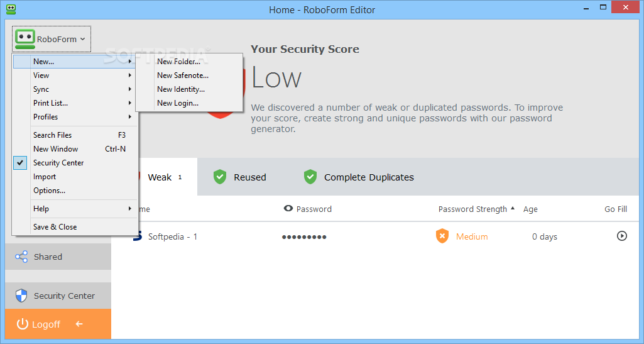The image size is (644, 344).
Task: Select New Login... in the submenu
Action: pos(189,103)
